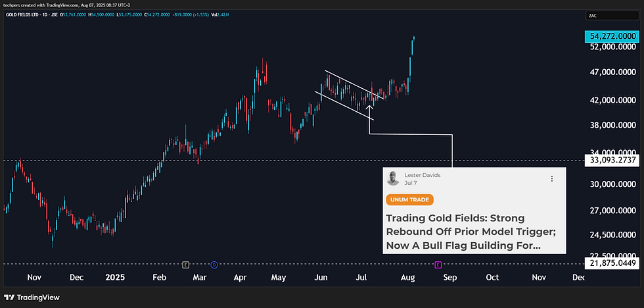Click the Sep label on time axis
Image resolution: width=644 pixels, height=308 pixels.
[450, 278]
